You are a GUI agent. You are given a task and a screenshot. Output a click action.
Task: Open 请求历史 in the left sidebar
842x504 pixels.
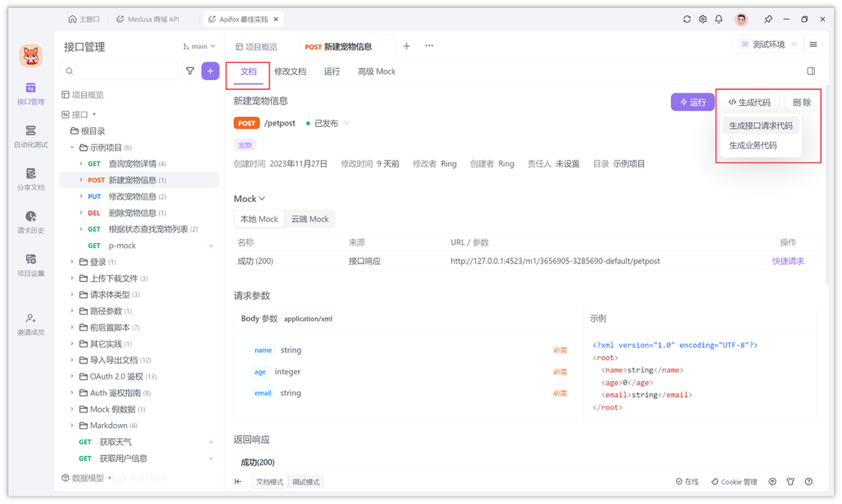[x=31, y=221]
